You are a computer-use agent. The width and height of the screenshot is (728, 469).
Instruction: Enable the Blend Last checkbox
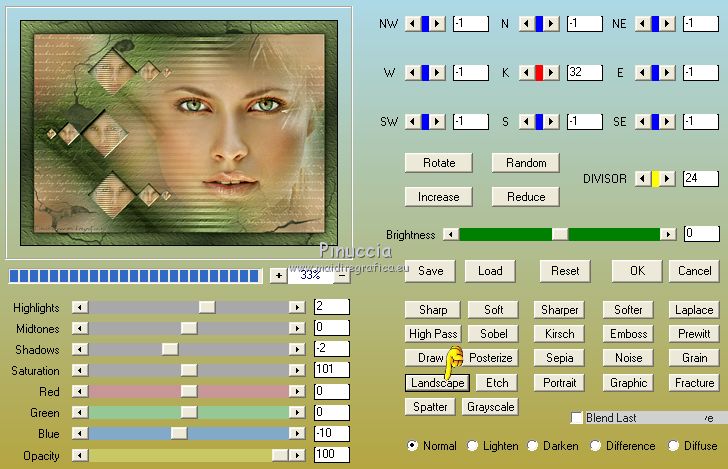[x=577, y=417]
